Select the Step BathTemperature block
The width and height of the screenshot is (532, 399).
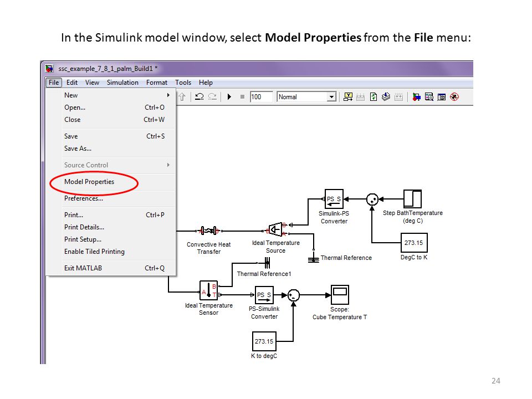pos(412,199)
